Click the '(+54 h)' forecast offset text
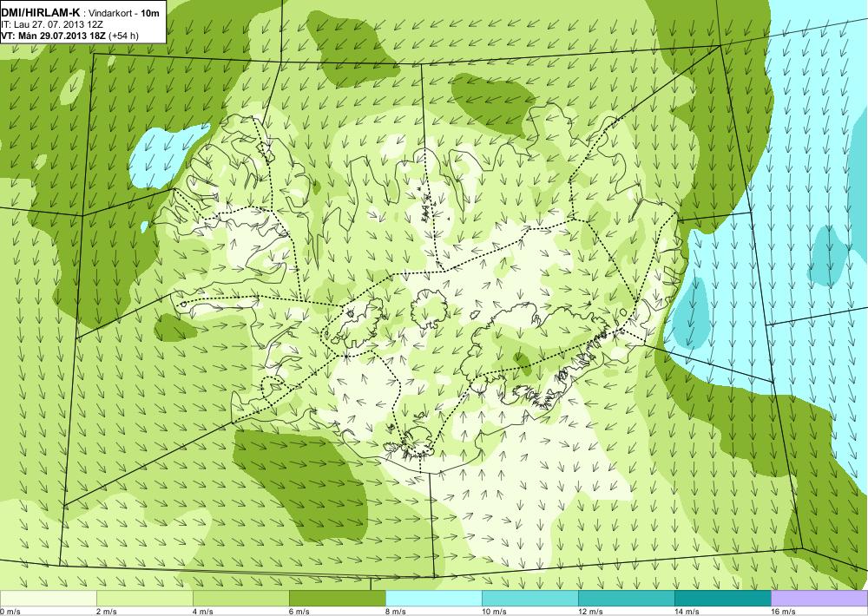Image resolution: width=868 pixels, height=616 pixels. [x=124, y=36]
